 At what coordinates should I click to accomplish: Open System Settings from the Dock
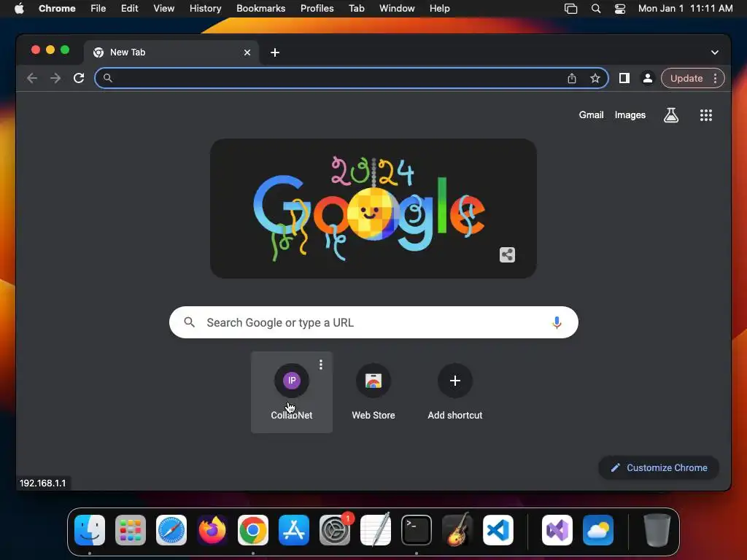coord(335,530)
